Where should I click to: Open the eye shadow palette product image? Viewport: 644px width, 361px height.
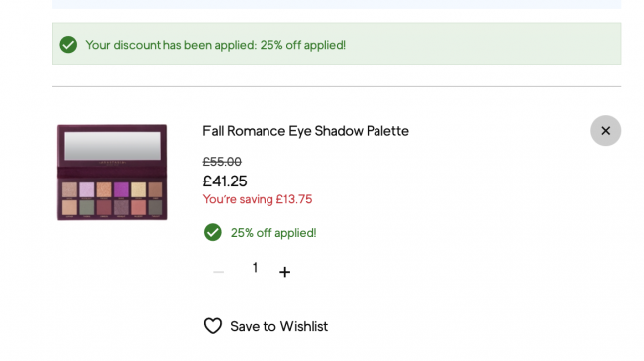point(113,173)
